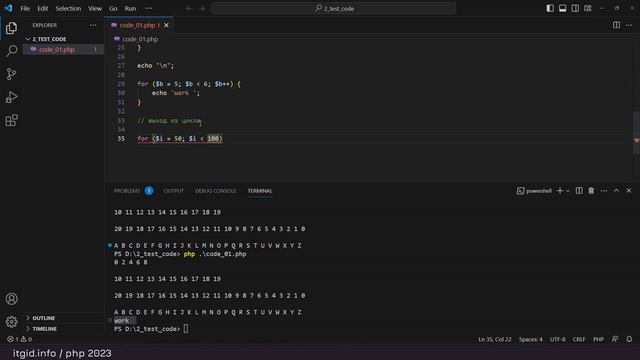
Task: Close the bottom panel
Action: pyautogui.click(x=629, y=191)
